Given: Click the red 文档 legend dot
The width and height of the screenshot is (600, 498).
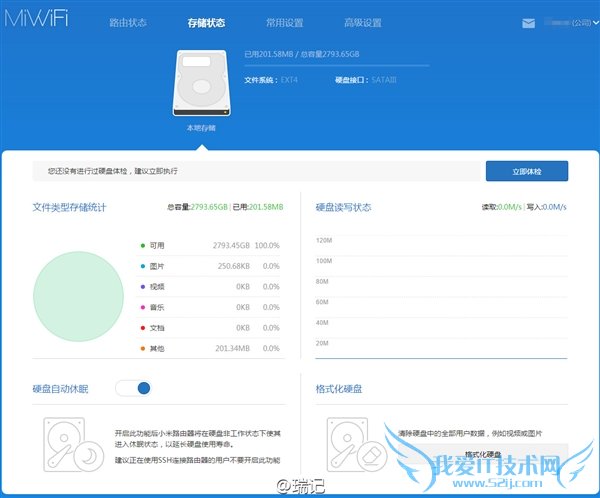Looking at the screenshot, I should point(143,328).
